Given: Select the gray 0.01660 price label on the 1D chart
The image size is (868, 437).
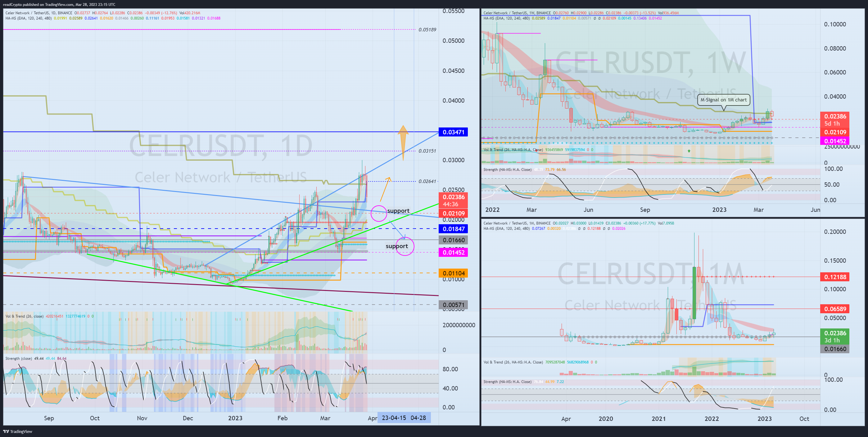Looking at the screenshot, I should tap(453, 240).
